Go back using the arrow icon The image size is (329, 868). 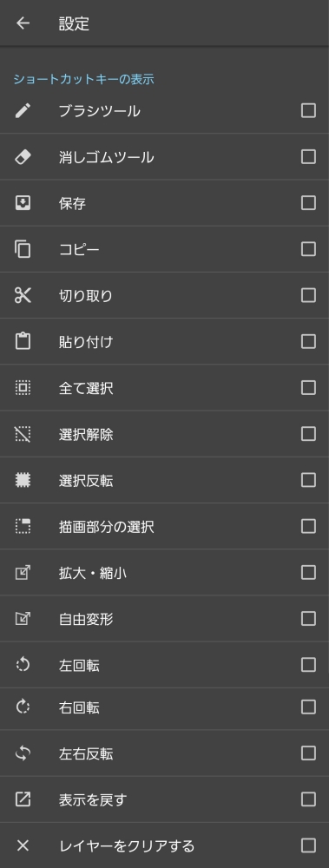click(x=23, y=23)
